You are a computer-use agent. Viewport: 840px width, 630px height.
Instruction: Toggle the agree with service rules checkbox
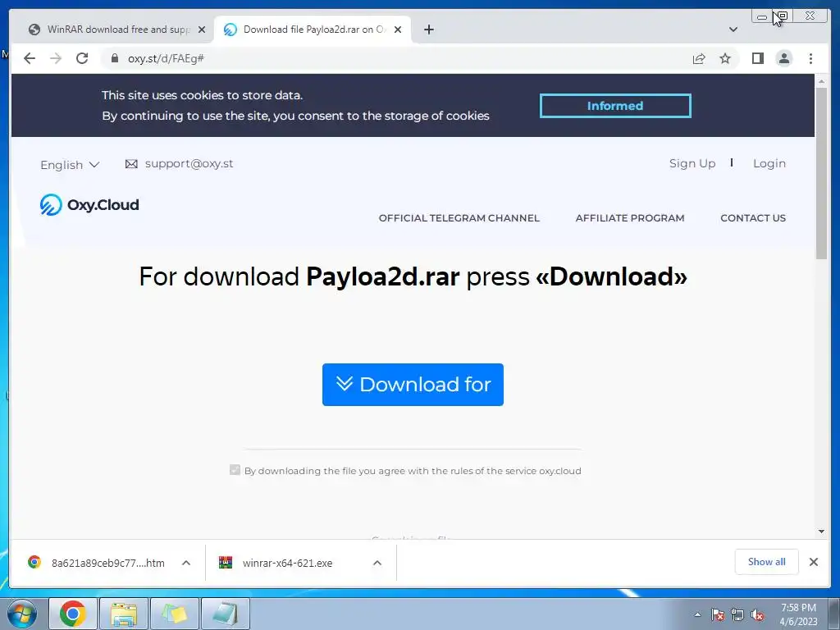235,470
